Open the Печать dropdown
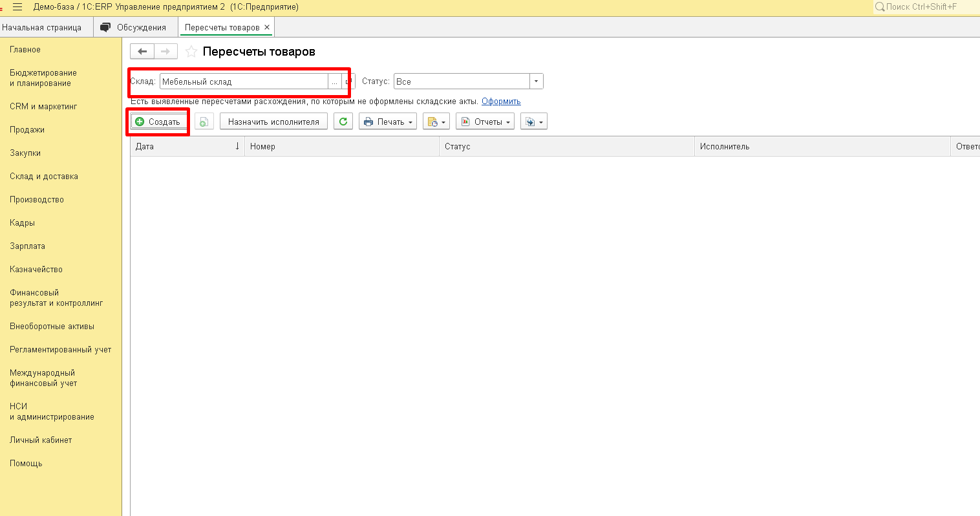The width and height of the screenshot is (980, 516). tap(388, 122)
